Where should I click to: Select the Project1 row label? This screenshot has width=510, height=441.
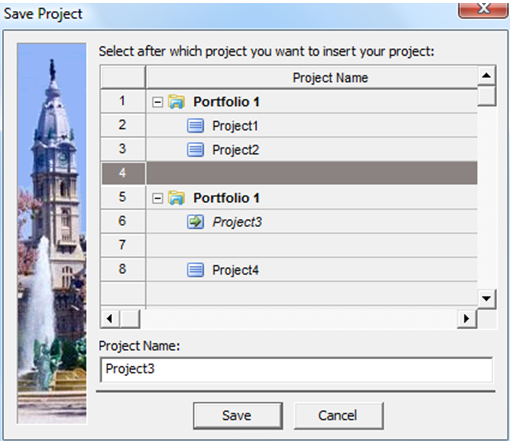tap(235, 126)
